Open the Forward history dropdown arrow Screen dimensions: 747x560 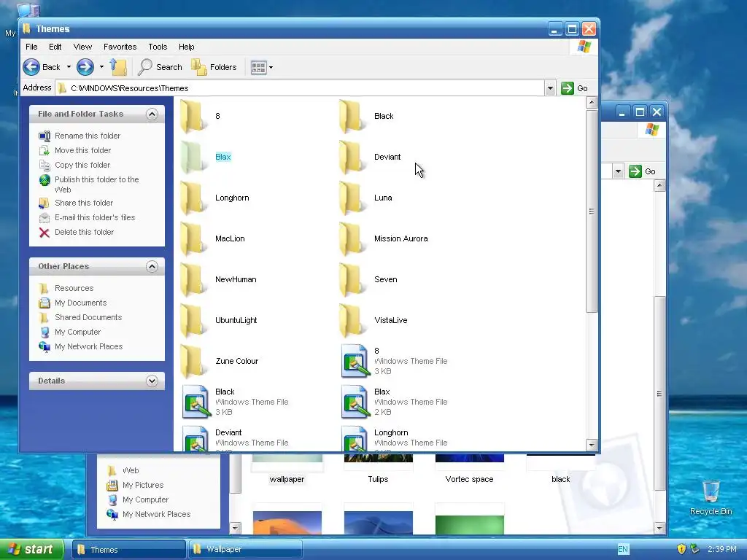[101, 67]
